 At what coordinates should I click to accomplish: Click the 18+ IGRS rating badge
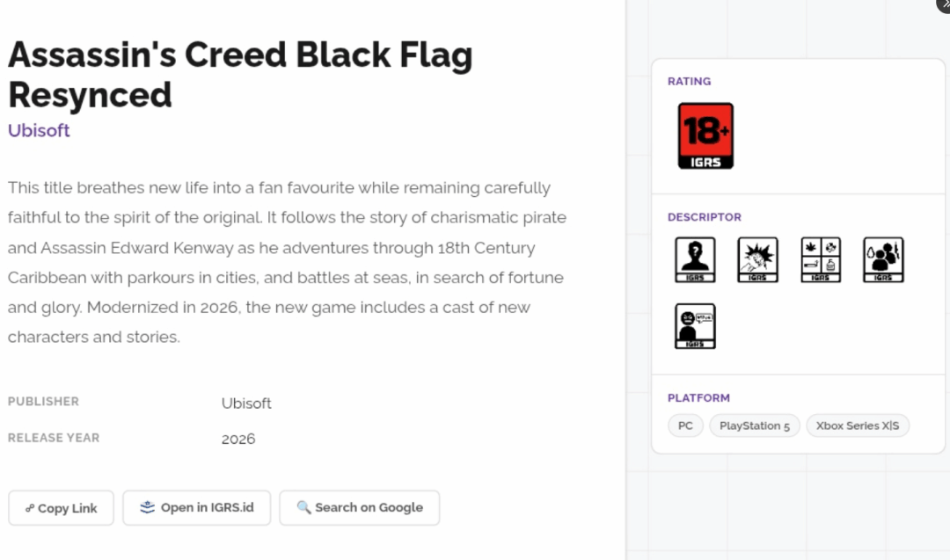point(705,135)
